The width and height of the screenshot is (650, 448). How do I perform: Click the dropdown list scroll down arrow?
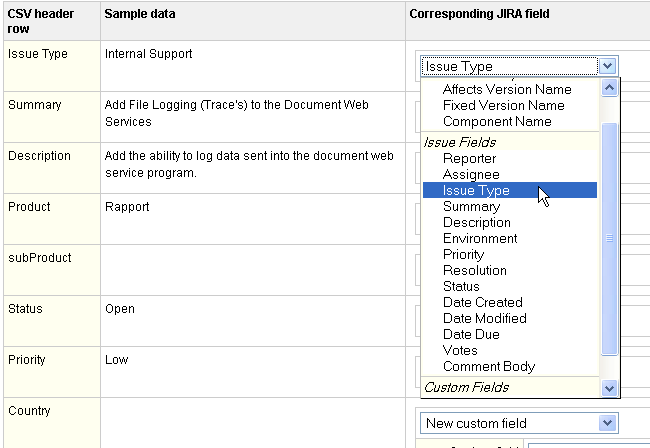click(x=609, y=388)
